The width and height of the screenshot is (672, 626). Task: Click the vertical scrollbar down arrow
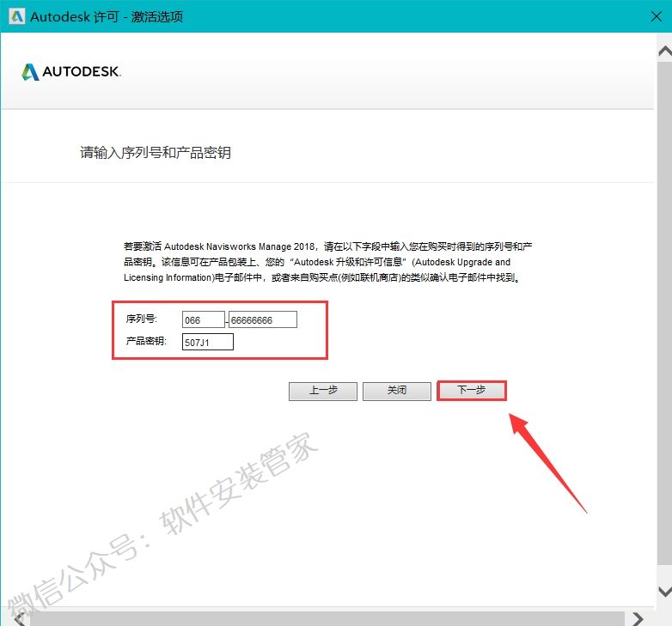[663, 592]
